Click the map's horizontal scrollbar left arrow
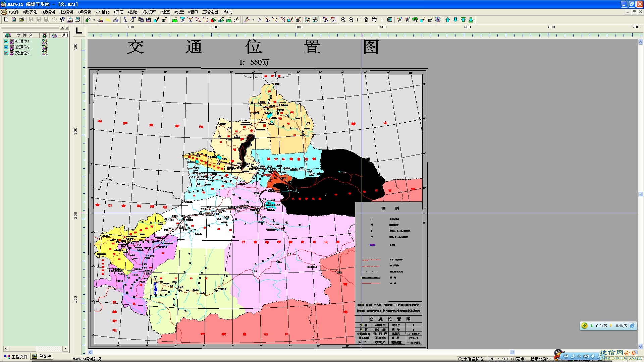The image size is (644, 362). tap(90, 352)
